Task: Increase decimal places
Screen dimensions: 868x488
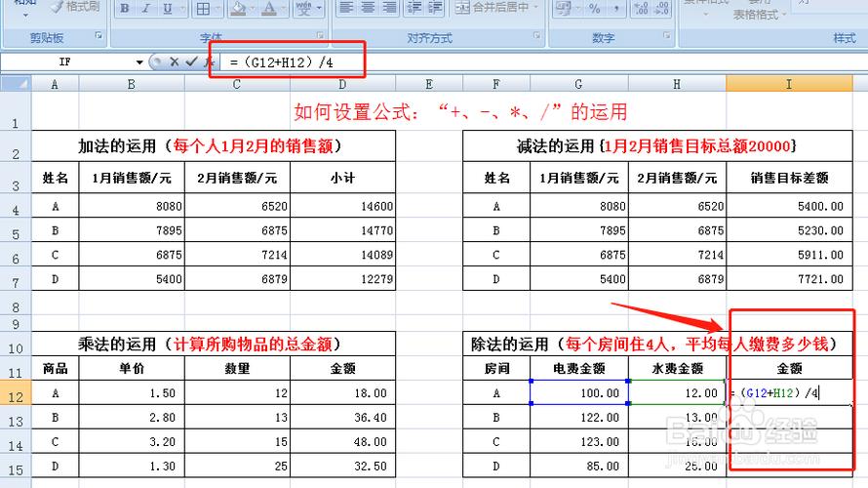Action: pos(641,8)
